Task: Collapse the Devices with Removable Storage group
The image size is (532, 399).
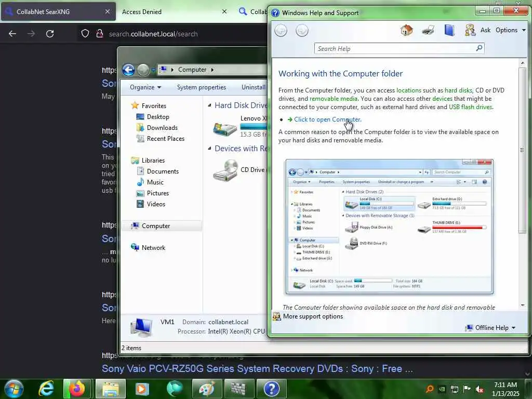Action: pos(209,148)
